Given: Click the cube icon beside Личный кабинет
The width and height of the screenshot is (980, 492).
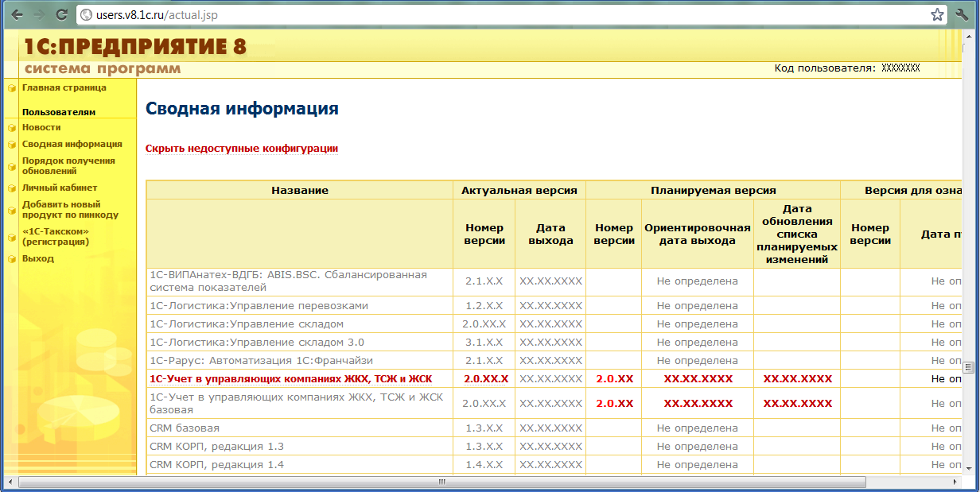Looking at the screenshot, I should 12,188.
